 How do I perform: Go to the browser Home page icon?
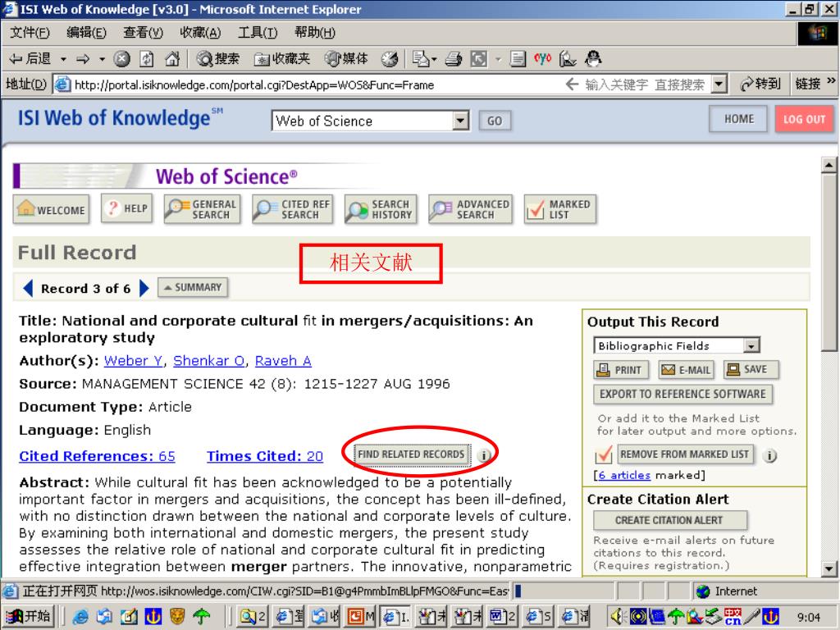point(172,58)
